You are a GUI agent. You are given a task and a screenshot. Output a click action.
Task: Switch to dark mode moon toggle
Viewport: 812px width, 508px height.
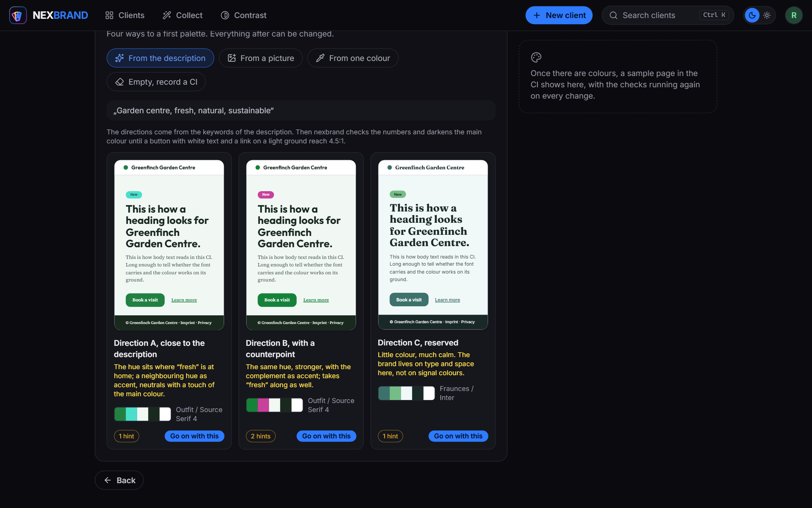[752, 15]
